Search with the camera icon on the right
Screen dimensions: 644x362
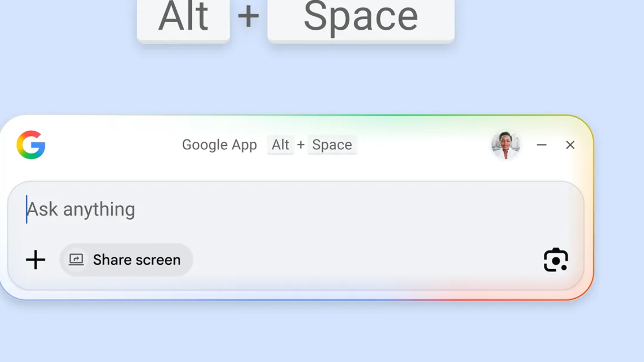click(x=555, y=260)
